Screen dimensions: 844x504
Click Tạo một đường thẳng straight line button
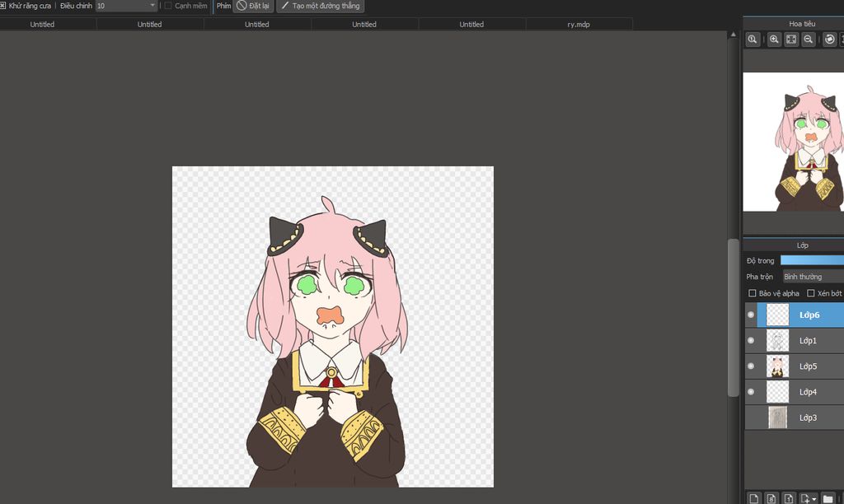(321, 6)
